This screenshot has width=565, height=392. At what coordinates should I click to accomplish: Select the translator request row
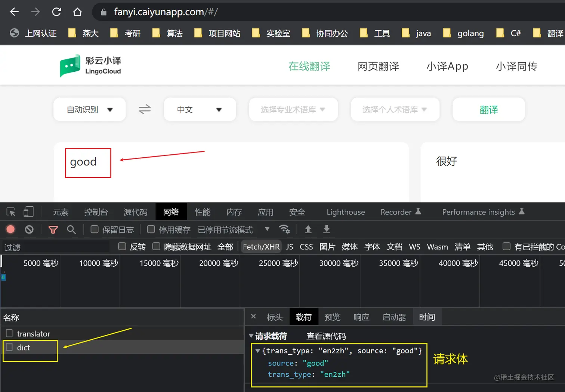click(123, 333)
